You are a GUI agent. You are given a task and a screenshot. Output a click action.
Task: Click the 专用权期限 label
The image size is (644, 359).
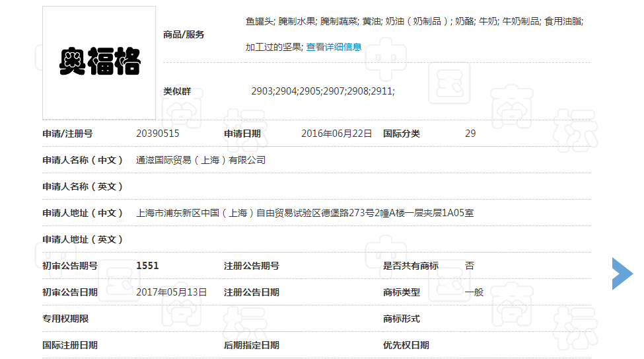(65, 319)
